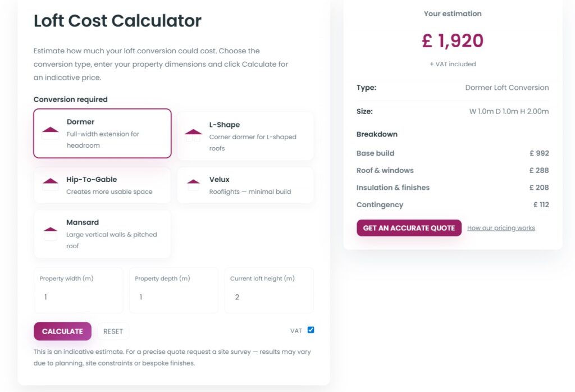Open the How our pricing works link

coord(501,228)
